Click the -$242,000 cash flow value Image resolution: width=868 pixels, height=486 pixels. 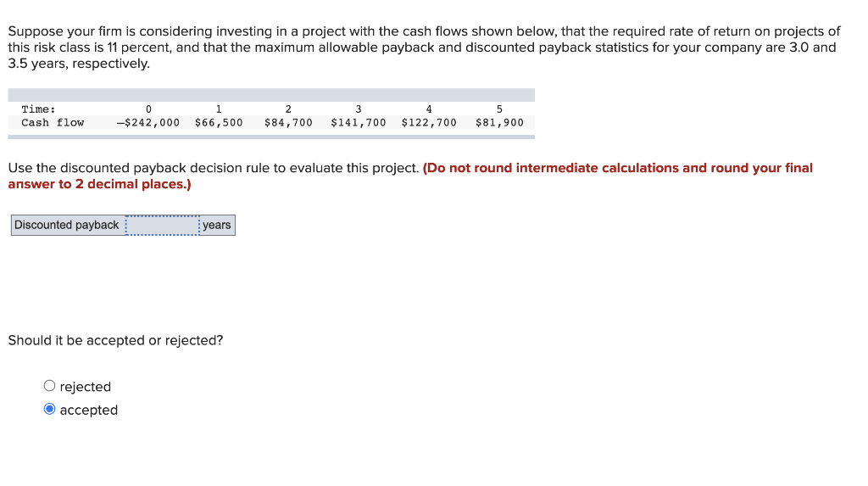pyautogui.click(x=147, y=122)
